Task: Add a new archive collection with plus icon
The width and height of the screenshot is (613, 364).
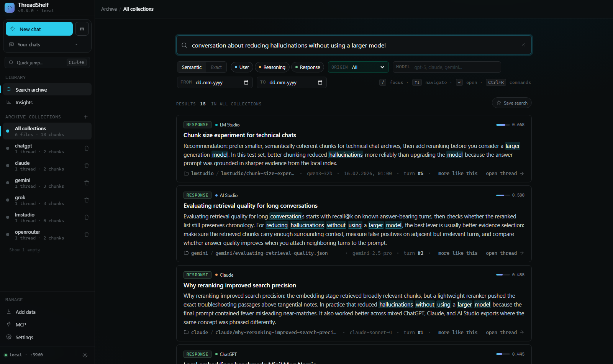Action: pyautogui.click(x=86, y=117)
